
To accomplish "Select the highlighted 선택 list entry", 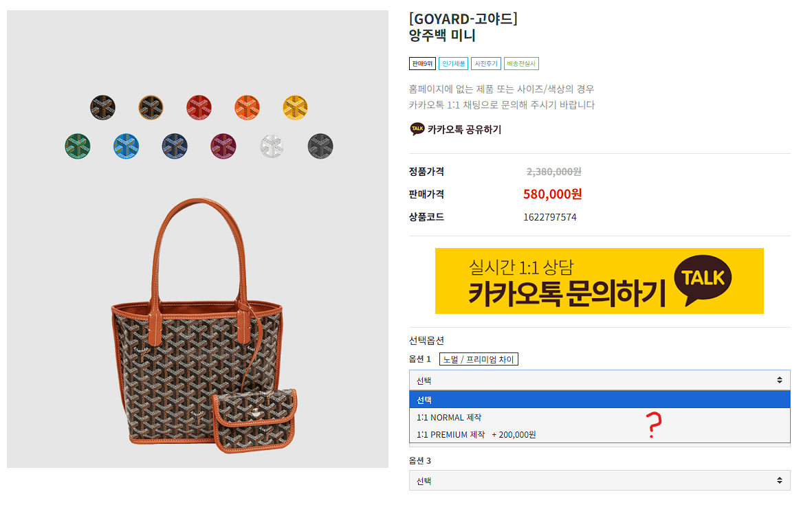I will (600, 400).
